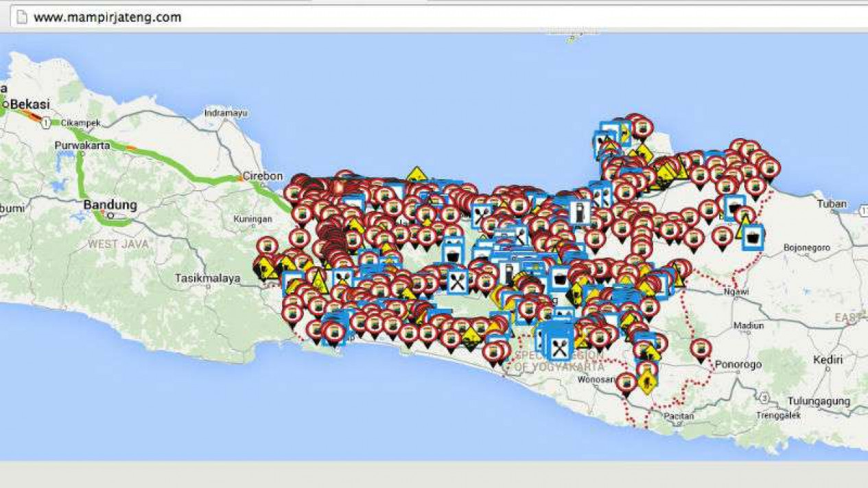The image size is (868, 488).
Task: Open the restaurant marker beside the Yogyakarta label
Action: [x=559, y=348]
